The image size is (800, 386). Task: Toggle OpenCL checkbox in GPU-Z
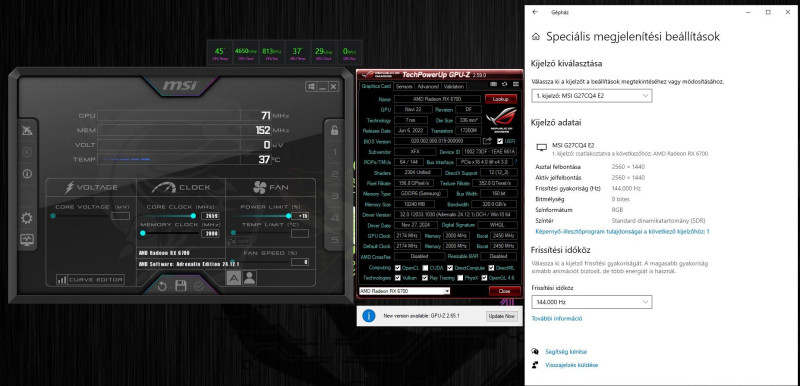tap(397, 268)
